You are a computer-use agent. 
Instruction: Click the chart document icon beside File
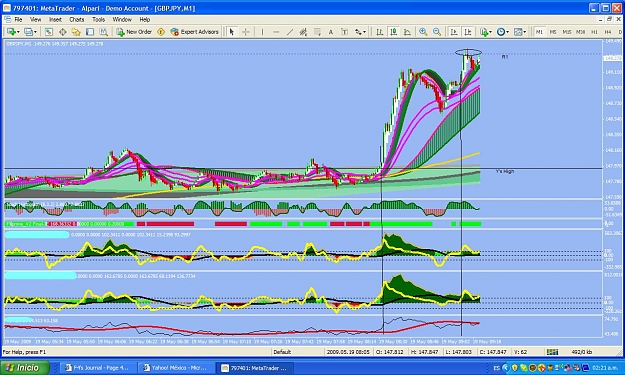point(8,20)
